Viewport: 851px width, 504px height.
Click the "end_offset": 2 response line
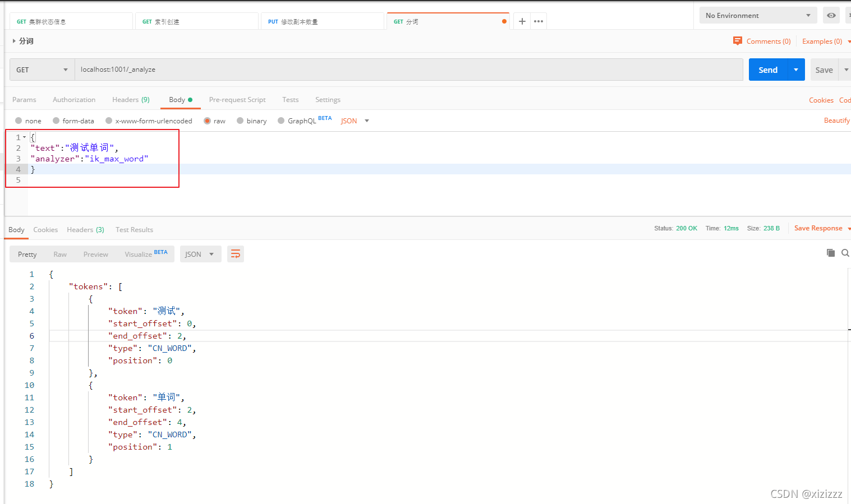click(x=147, y=336)
